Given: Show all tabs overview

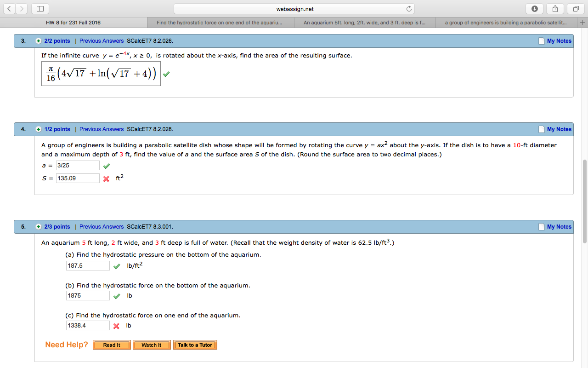Looking at the screenshot, I should (576, 8).
